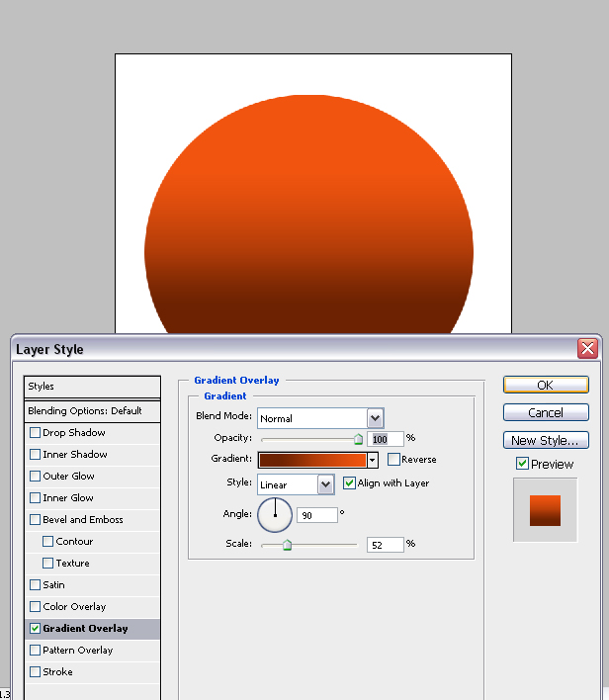Close the Layer Style dialog

pos(587,348)
